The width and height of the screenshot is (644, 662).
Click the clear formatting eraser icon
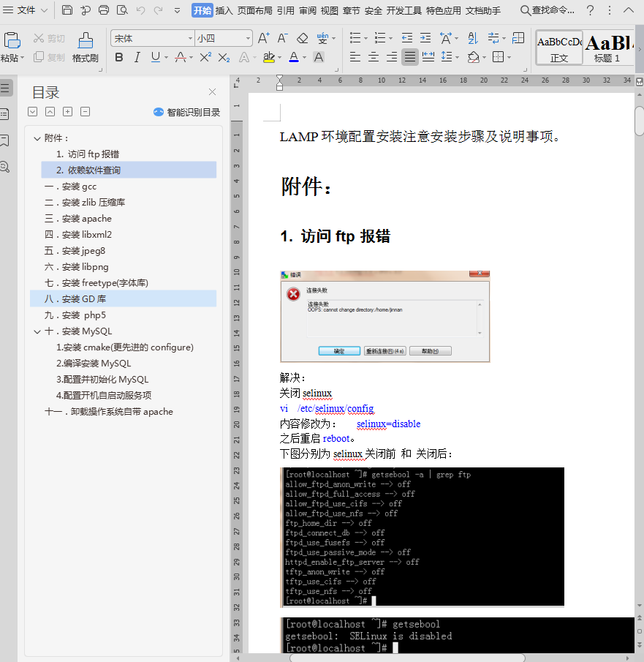coord(303,38)
